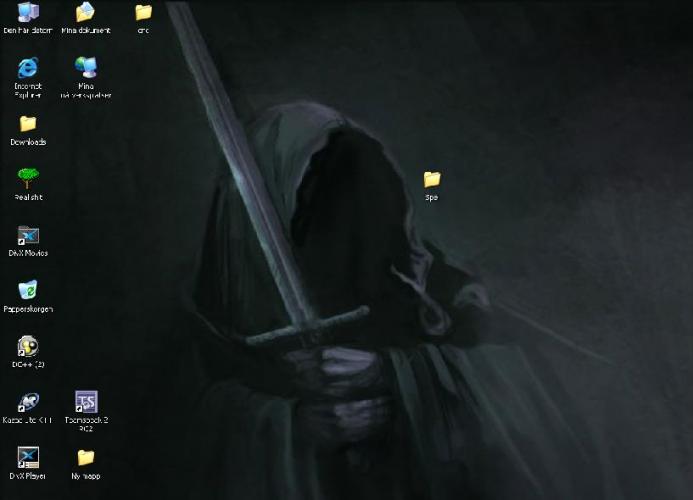Select the Den här datorn computer icon

[28, 12]
